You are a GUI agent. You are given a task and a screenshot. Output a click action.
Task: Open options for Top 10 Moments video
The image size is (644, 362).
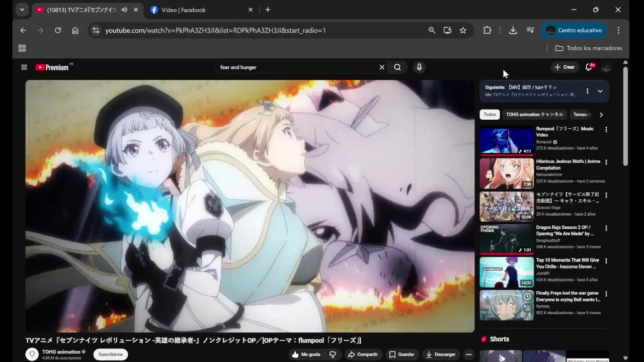pyautogui.click(x=606, y=261)
